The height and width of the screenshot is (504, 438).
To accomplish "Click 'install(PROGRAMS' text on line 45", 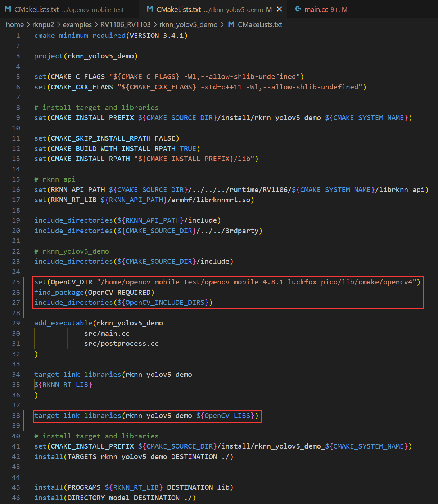I will point(67,487).
